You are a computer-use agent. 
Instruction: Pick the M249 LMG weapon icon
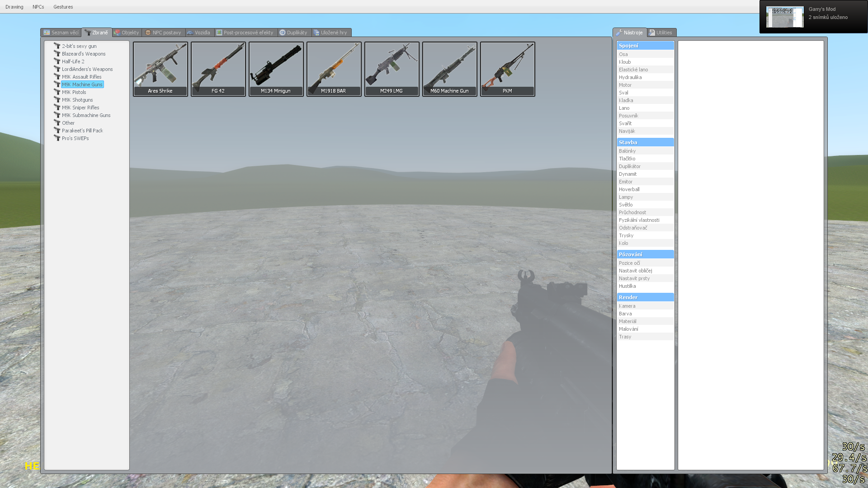(x=392, y=69)
